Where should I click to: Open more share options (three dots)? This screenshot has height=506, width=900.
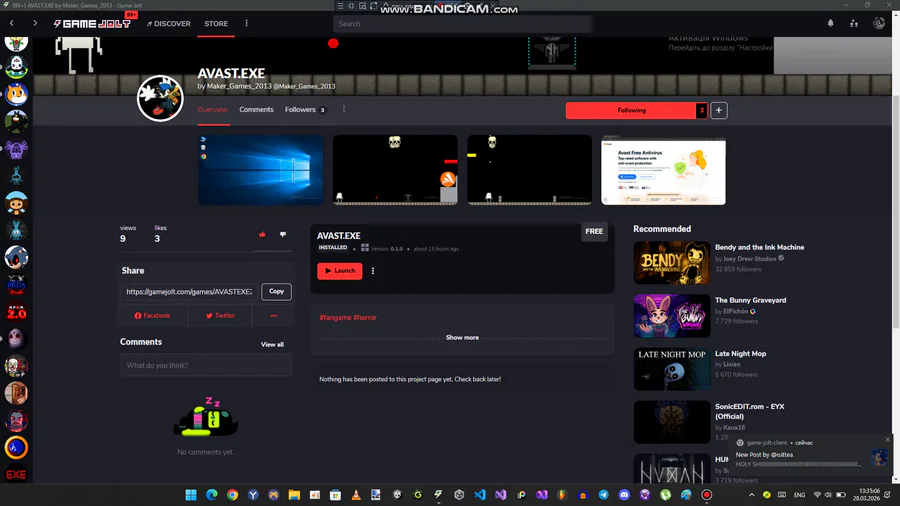274,316
